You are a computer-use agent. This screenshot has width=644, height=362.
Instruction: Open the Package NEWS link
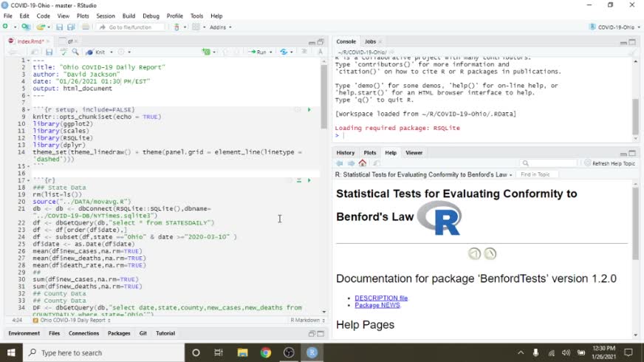377,305
